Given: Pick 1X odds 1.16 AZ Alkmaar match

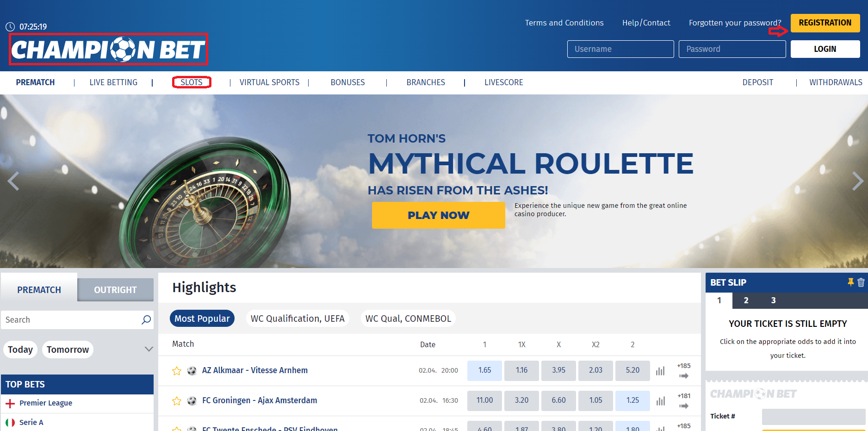Looking at the screenshot, I should pos(521,370).
